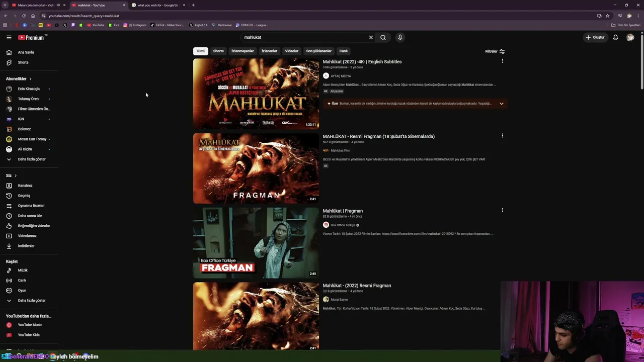Open options for MAHLÛKAT Resmi Fragman video

pos(502,135)
